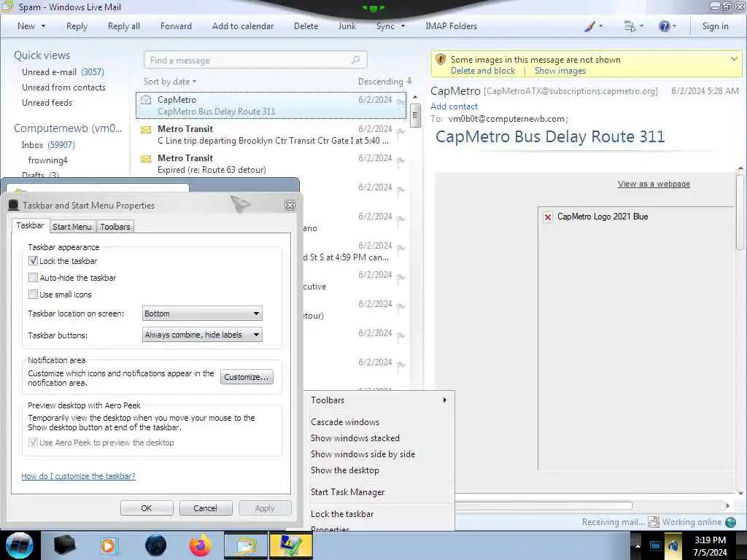Toggle Descending sort order

(x=385, y=82)
